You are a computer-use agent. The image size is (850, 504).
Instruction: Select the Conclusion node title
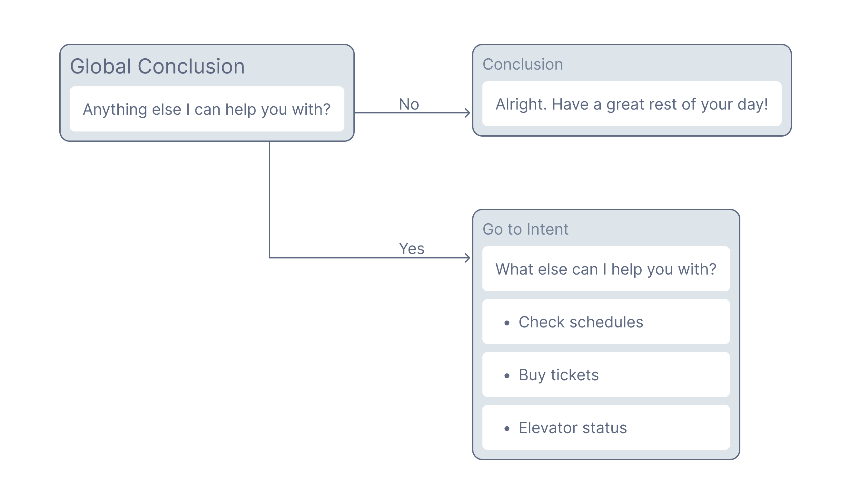pos(522,64)
